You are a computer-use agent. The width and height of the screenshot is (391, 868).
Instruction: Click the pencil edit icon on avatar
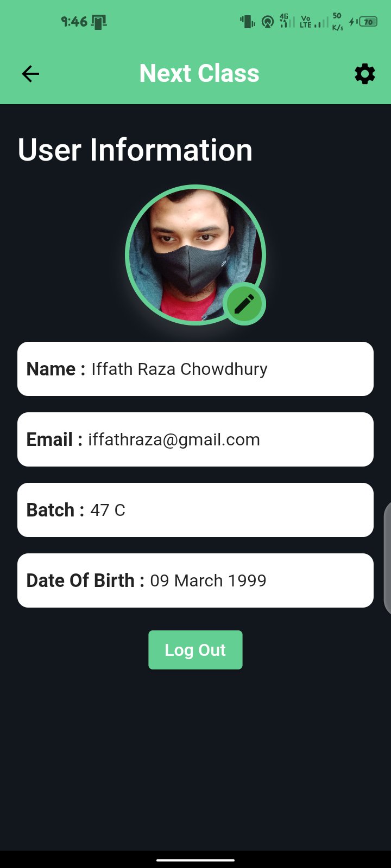[244, 304]
